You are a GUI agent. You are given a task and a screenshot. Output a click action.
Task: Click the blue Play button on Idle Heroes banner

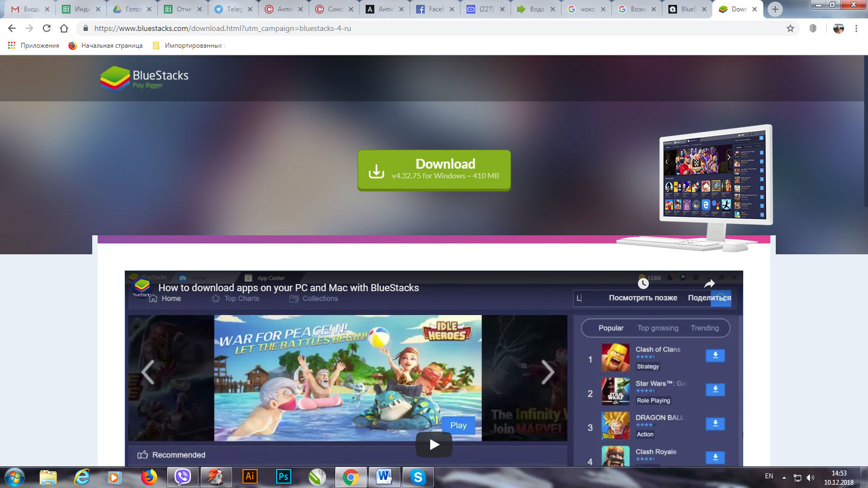click(458, 426)
